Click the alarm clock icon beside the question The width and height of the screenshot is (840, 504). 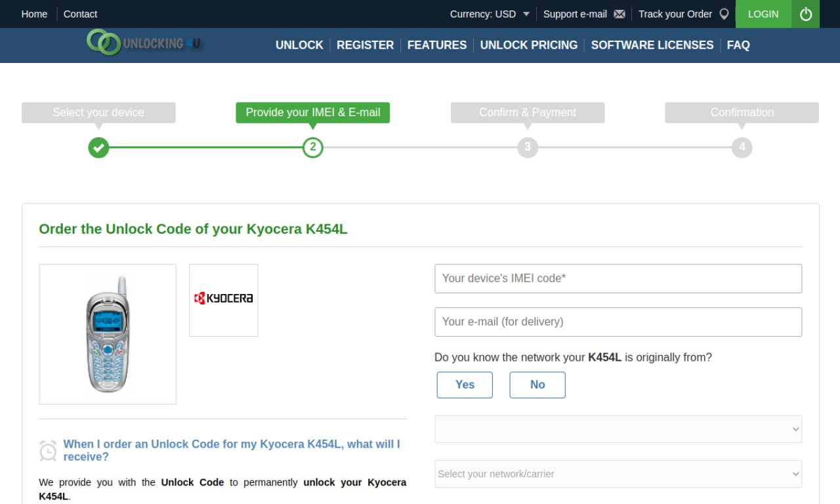coord(48,450)
